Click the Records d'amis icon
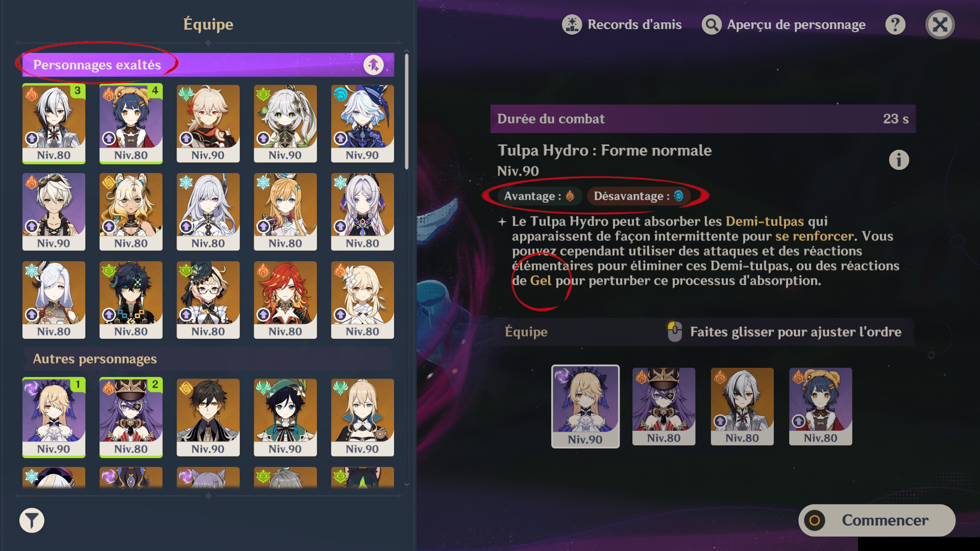 click(572, 24)
